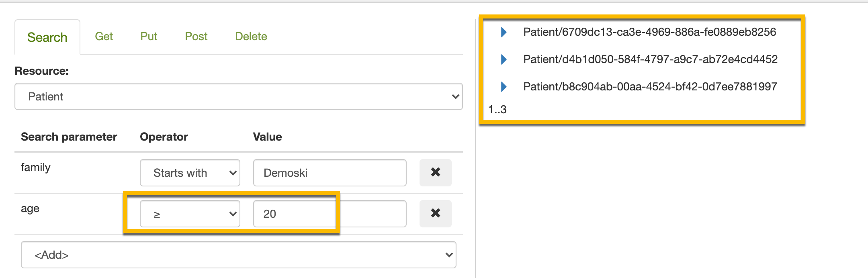Open the age operator dropdown showing ≥

tap(190, 214)
